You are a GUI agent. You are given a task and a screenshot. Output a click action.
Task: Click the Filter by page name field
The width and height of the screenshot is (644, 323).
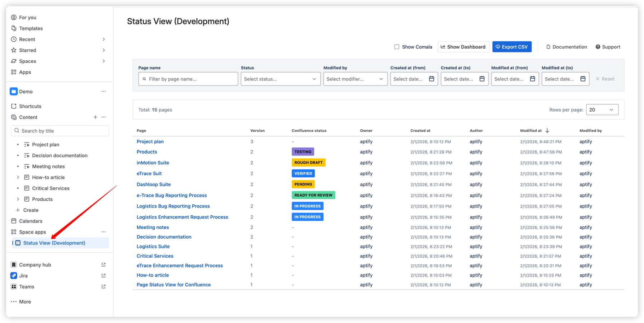(x=188, y=79)
